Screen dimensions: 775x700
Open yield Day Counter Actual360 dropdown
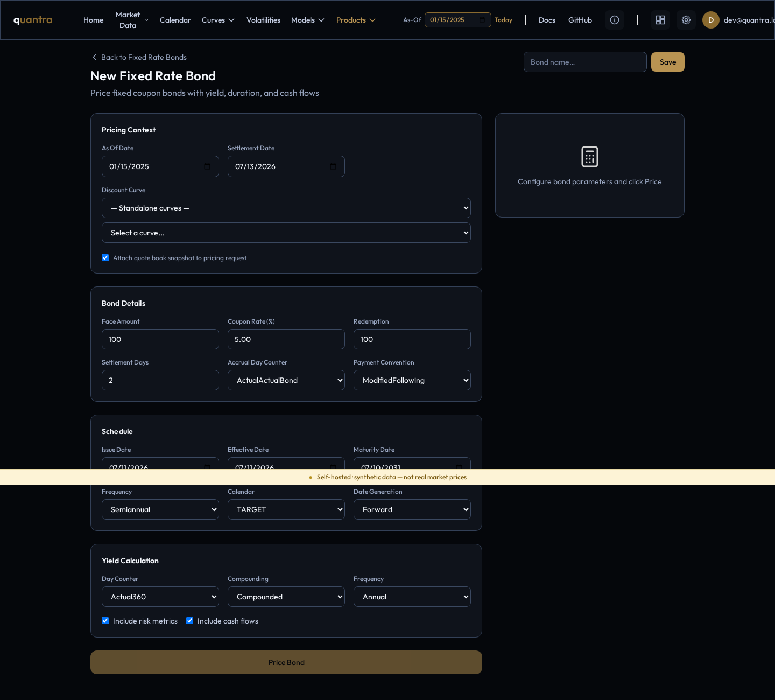tap(160, 597)
